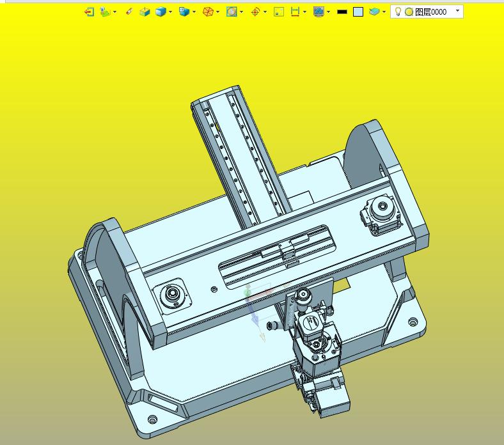Click the eraser-shaped toolbar icon

coord(129,12)
